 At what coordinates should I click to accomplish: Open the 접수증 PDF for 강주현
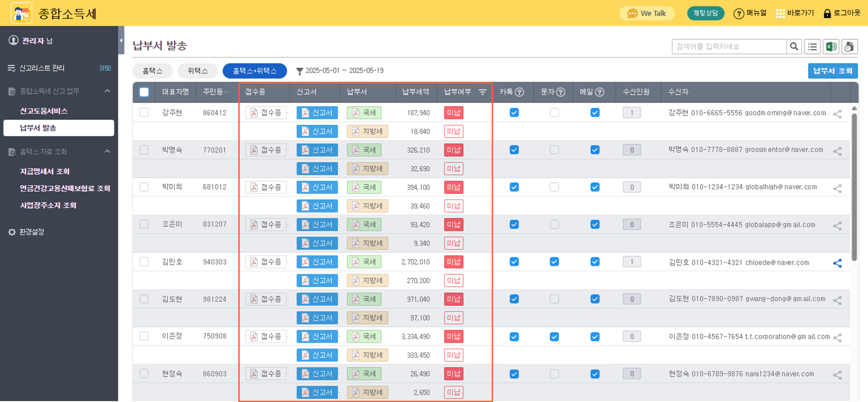[x=266, y=113]
